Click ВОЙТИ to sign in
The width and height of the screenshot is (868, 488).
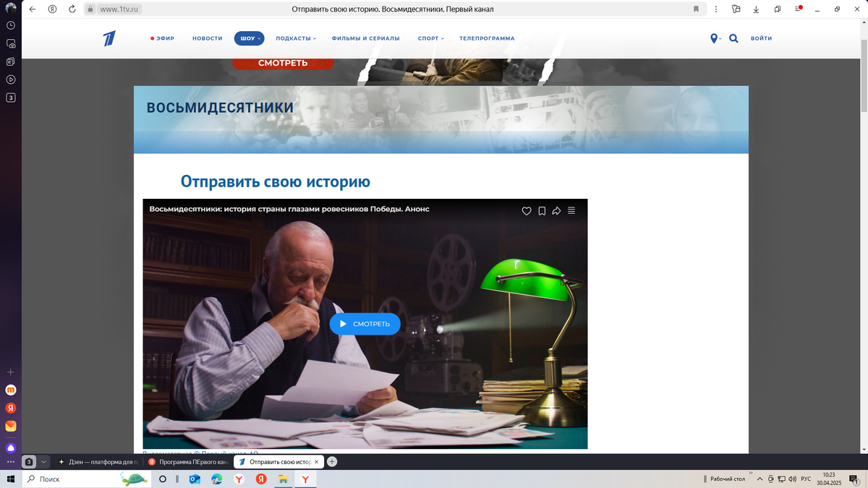(x=761, y=38)
